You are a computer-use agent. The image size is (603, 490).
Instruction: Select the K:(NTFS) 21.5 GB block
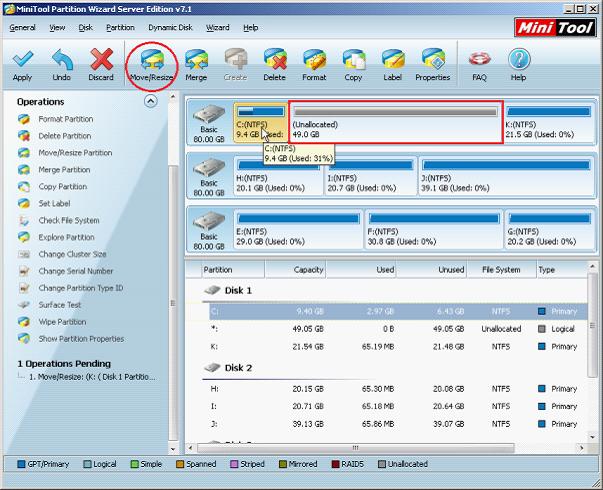pyautogui.click(x=548, y=122)
